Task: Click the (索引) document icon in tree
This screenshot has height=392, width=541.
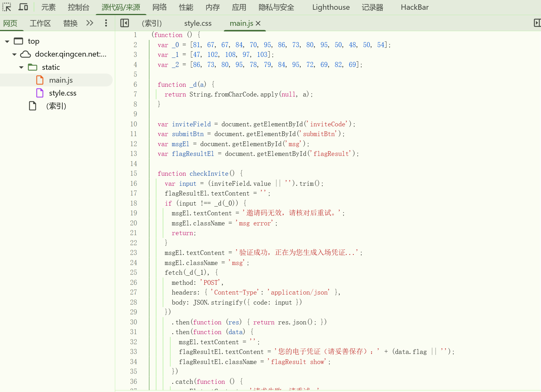Action: click(32, 106)
